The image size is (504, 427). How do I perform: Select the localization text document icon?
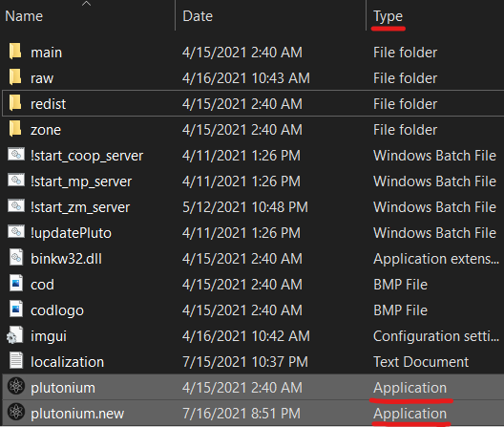(x=16, y=360)
